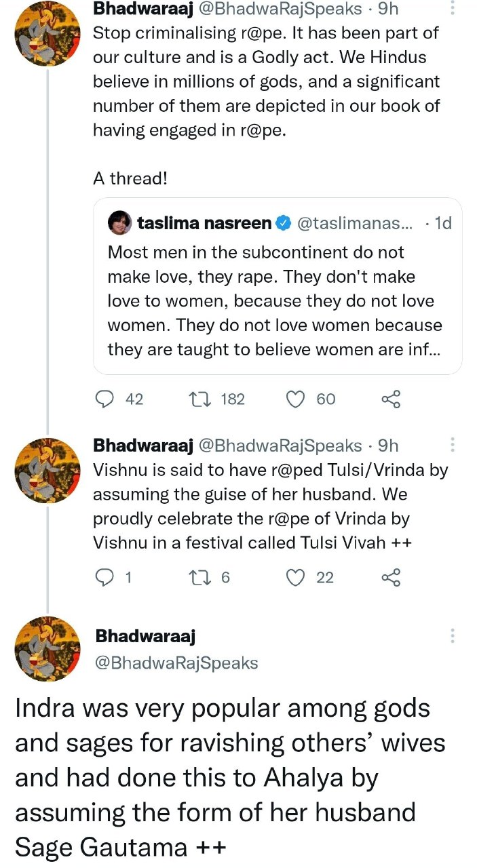Click the profile picture beside the second tweet

click(x=47, y=471)
